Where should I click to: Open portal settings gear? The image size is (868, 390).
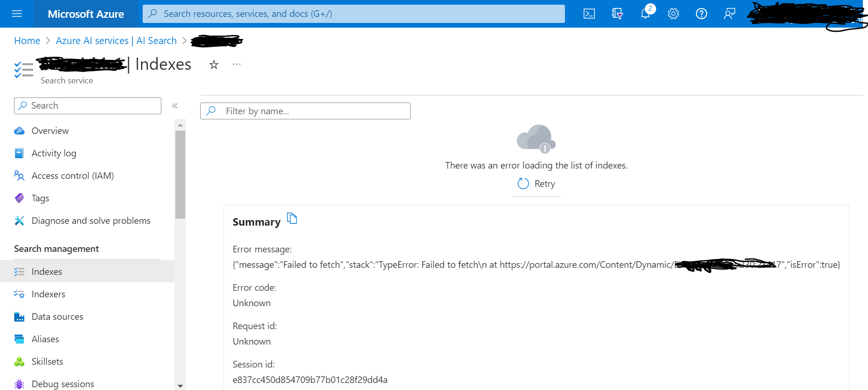click(673, 14)
